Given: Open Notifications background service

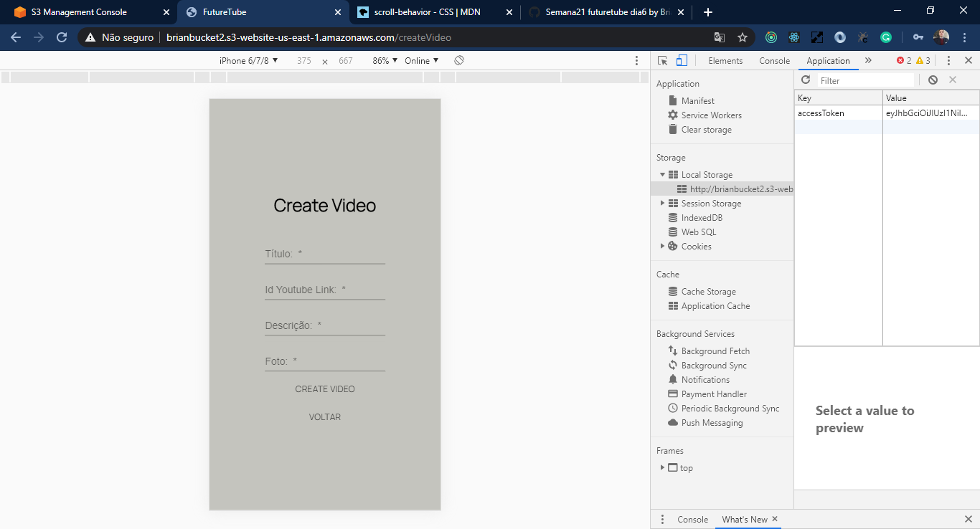Looking at the screenshot, I should (699, 380).
